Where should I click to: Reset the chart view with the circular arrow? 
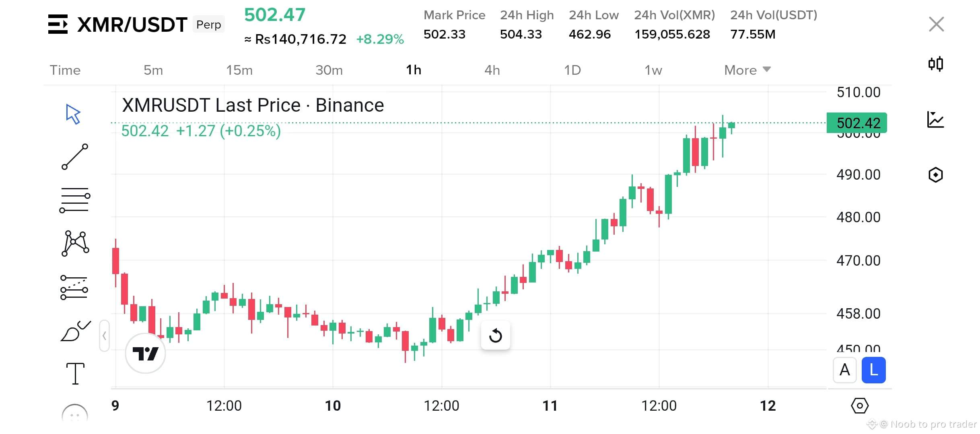[x=496, y=335]
